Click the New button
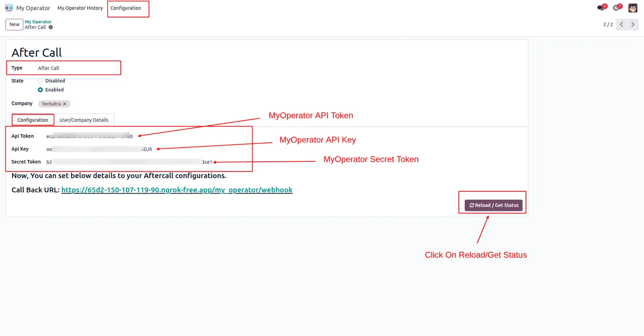The height and width of the screenshot is (336, 644). point(14,25)
